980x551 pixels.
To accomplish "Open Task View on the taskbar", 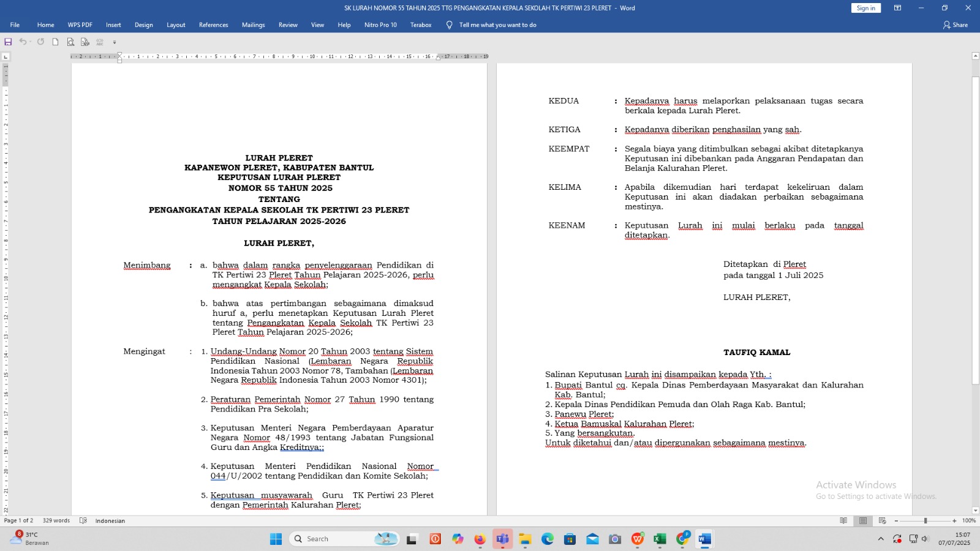I will [x=412, y=539].
